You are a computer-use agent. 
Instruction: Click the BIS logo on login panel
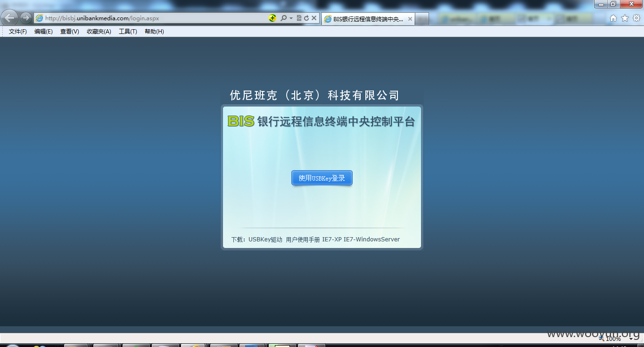241,121
